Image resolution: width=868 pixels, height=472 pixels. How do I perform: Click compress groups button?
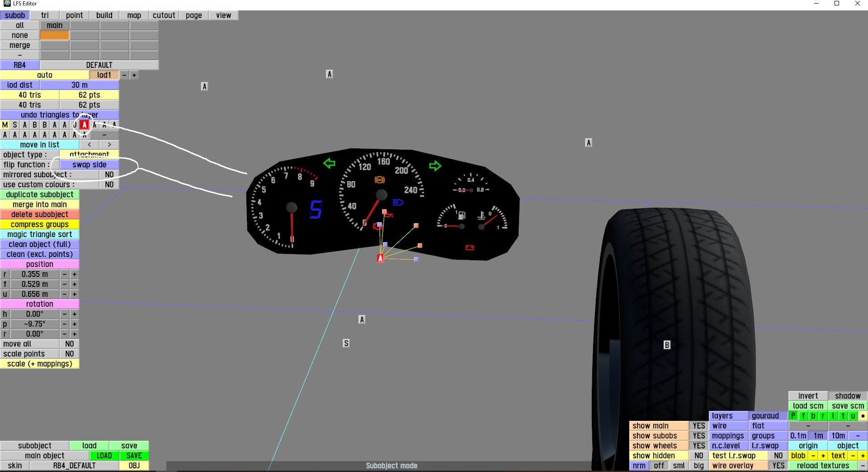point(40,224)
